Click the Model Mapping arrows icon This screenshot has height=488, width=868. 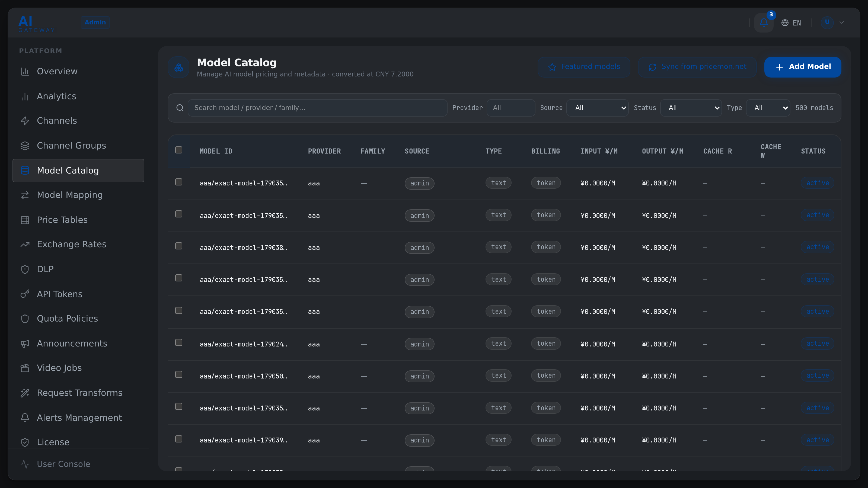pyautogui.click(x=25, y=195)
